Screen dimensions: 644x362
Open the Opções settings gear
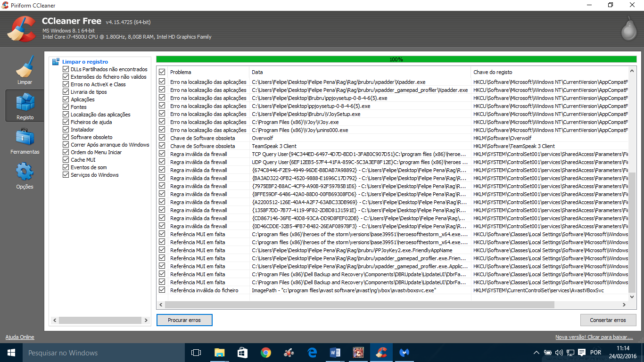point(25,175)
